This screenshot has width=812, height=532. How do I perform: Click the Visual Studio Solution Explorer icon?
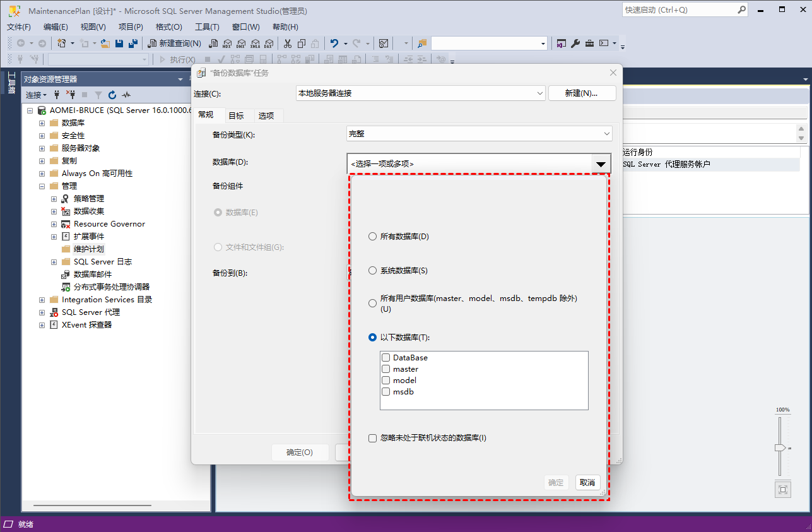coord(562,44)
